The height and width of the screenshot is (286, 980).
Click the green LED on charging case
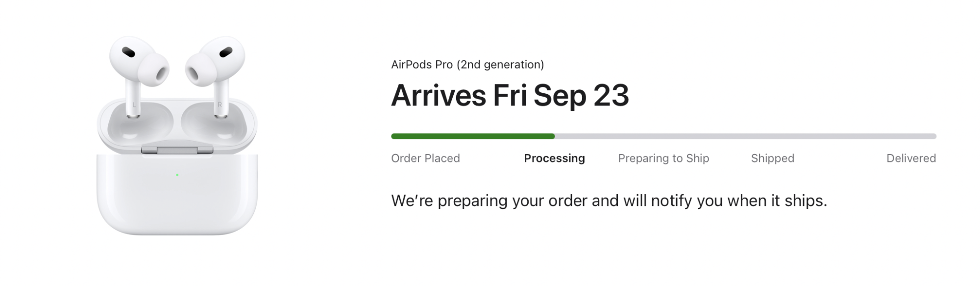tap(177, 175)
